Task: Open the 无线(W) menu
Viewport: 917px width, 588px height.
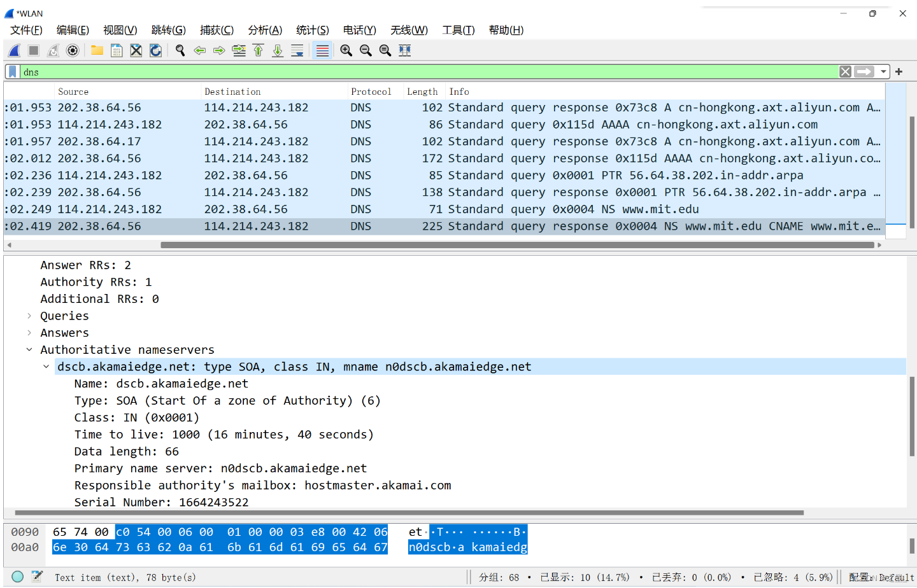Action: 409,30
